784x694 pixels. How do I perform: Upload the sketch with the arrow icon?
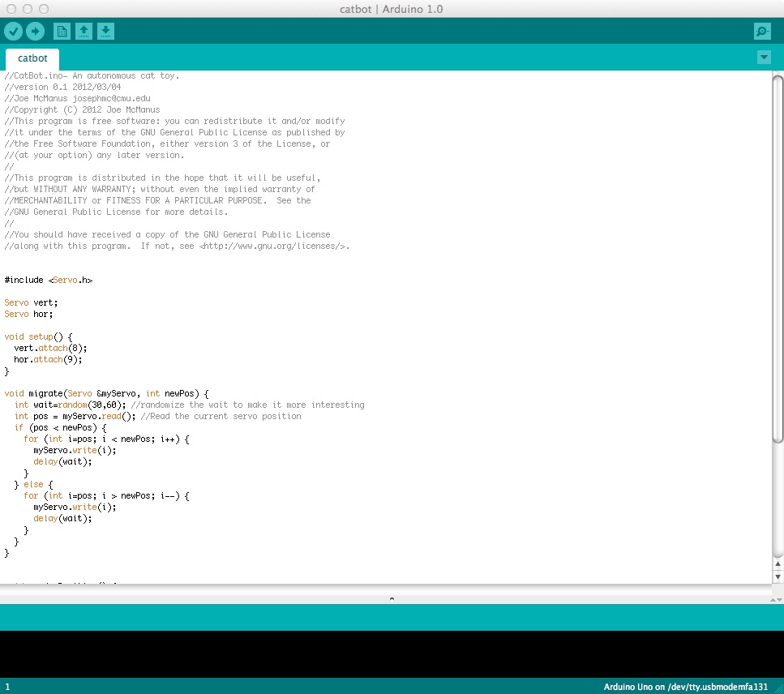click(x=35, y=32)
